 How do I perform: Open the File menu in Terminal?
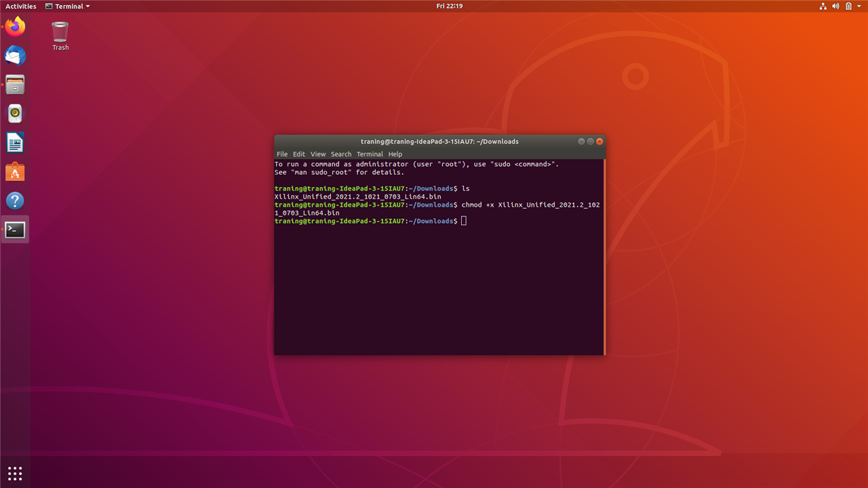click(282, 154)
